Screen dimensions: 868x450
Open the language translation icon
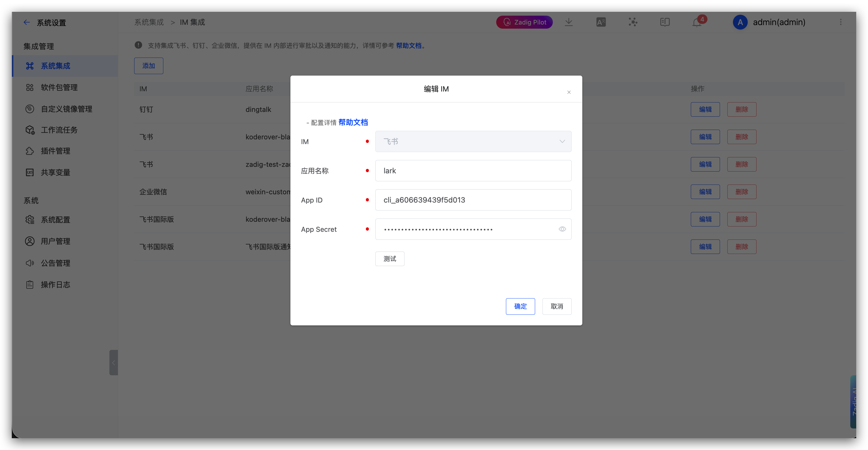pos(601,22)
